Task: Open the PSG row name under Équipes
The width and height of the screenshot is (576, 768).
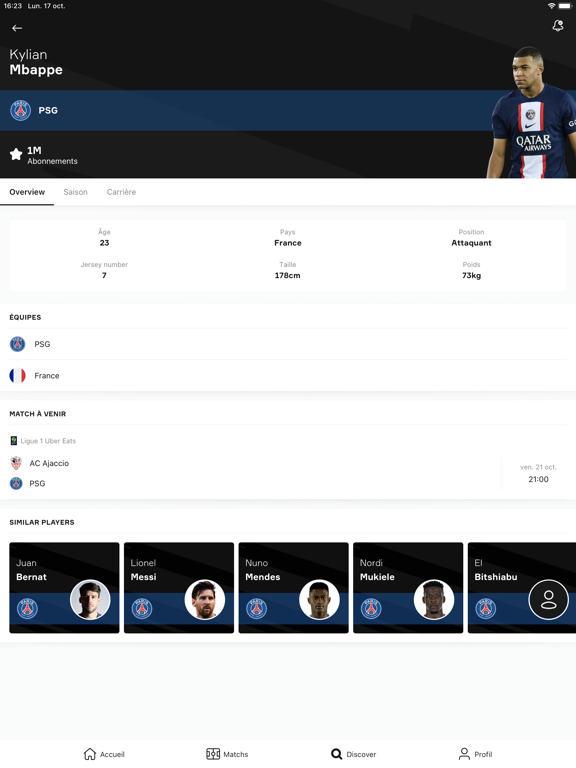Action: pyautogui.click(x=42, y=344)
